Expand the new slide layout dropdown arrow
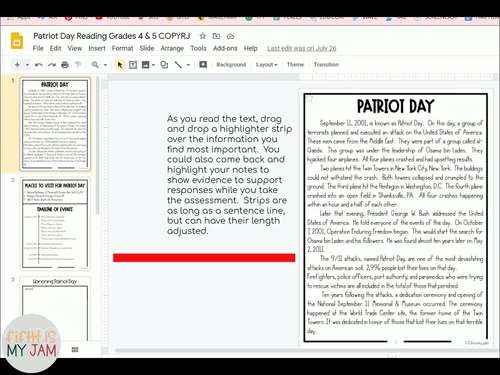The image size is (500, 375). [x=27, y=65]
